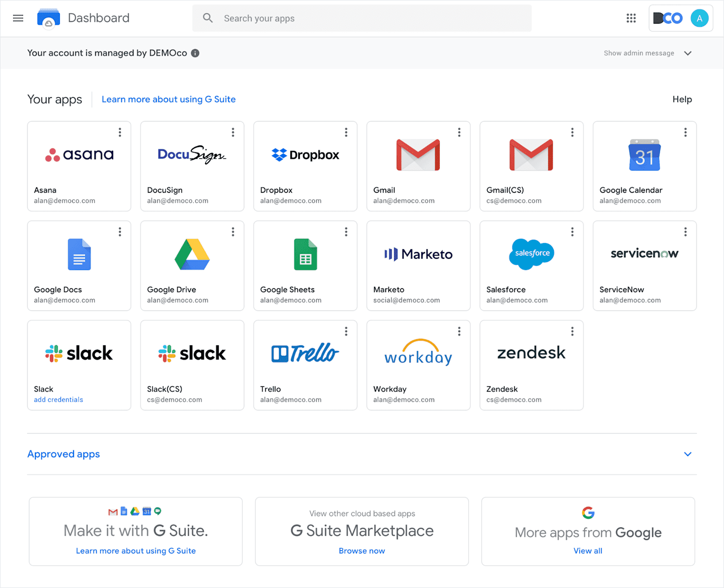The image size is (724, 588).
Task: Click Browse now for G Suite Marketplace
Action: [362, 551]
